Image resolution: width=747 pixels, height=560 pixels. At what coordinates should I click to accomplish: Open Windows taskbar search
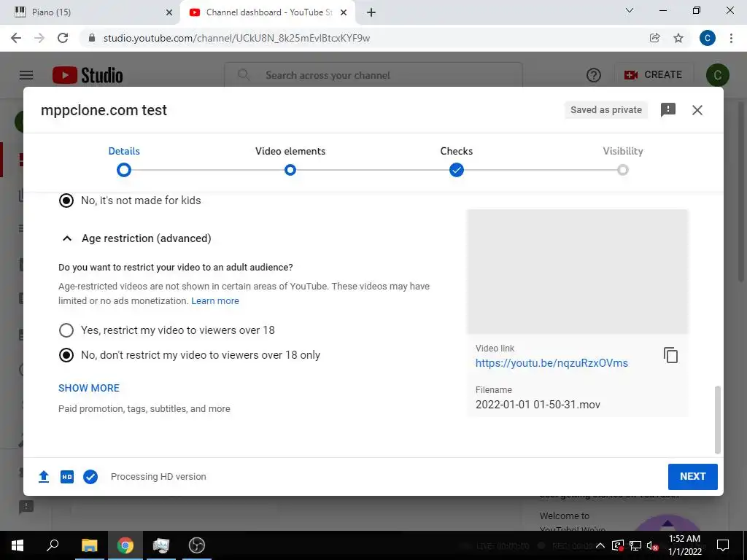click(53, 545)
